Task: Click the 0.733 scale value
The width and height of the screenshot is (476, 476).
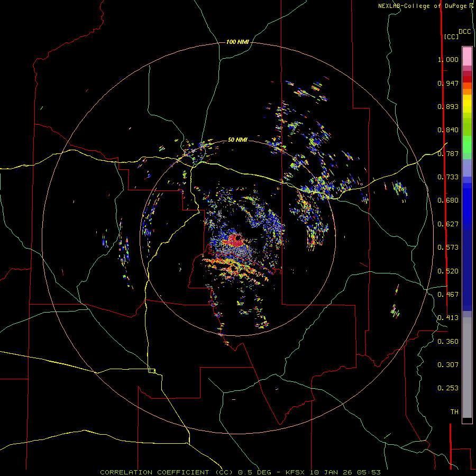Action: (448, 177)
